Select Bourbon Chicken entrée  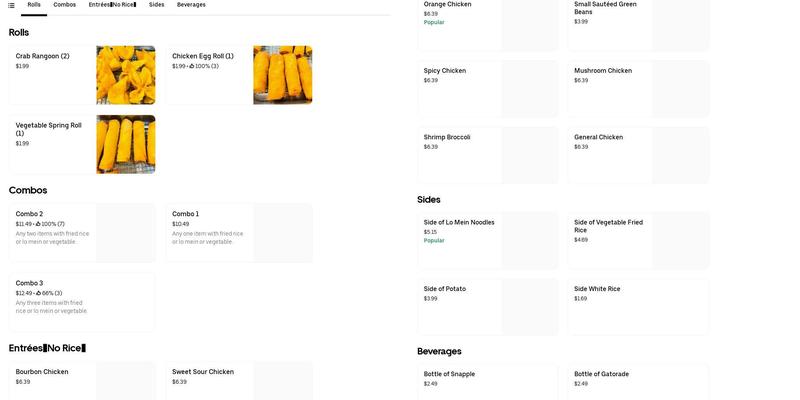click(x=82, y=381)
